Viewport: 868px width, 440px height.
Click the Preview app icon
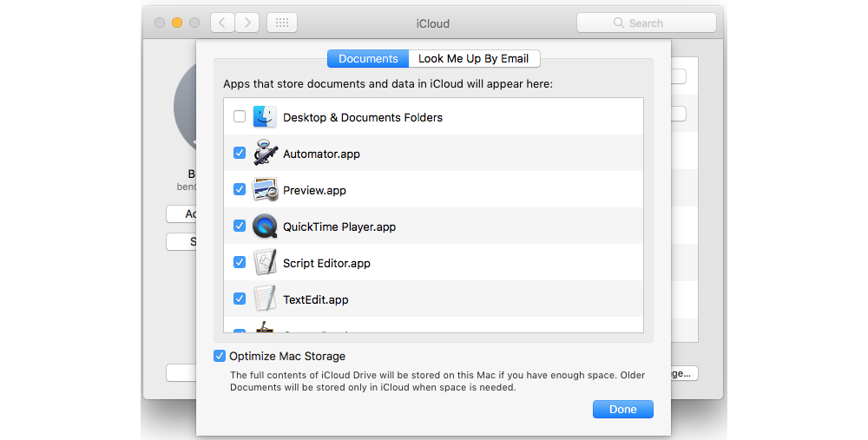[x=265, y=190]
